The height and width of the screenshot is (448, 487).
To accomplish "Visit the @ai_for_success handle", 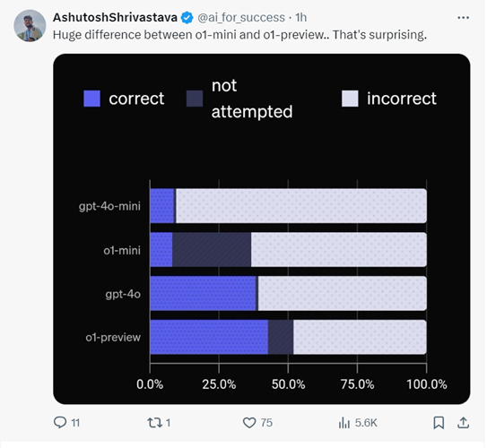I will click(x=241, y=18).
